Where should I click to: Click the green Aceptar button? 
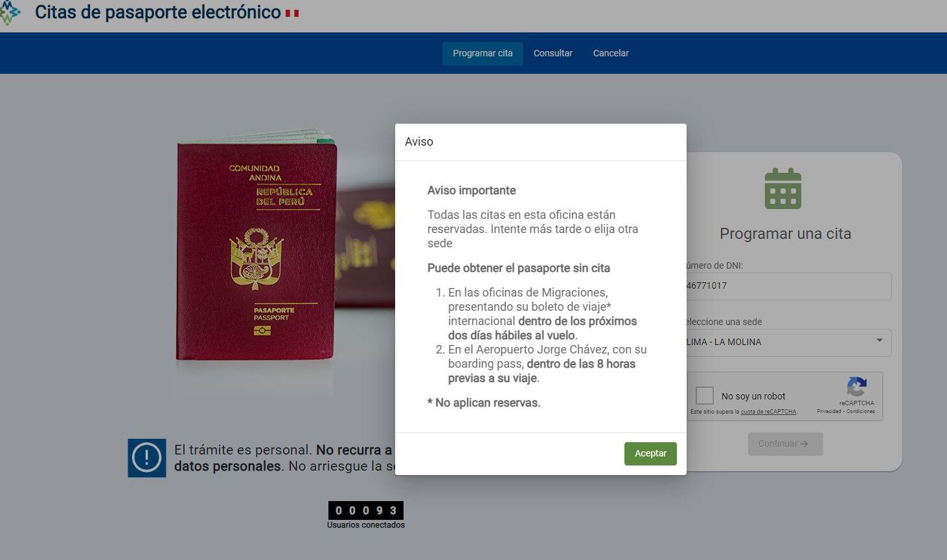(650, 453)
